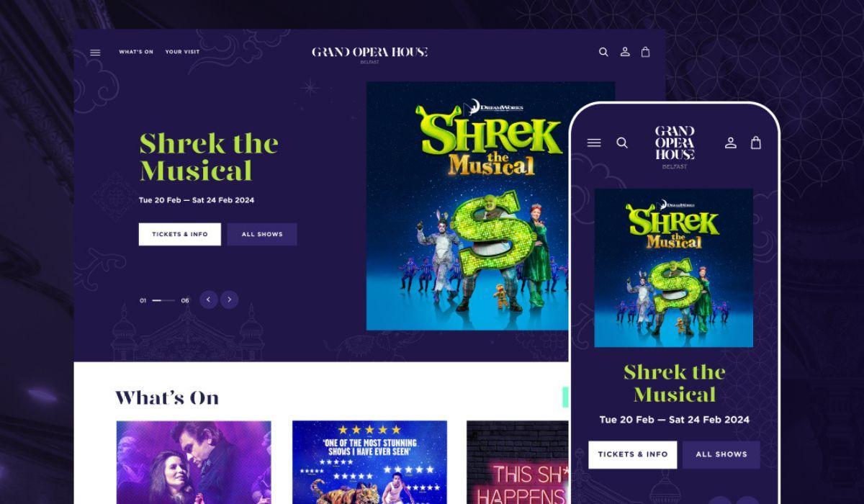Click the Grand Opera House desktop logo
This screenshot has height=504, width=864.
pos(369,54)
